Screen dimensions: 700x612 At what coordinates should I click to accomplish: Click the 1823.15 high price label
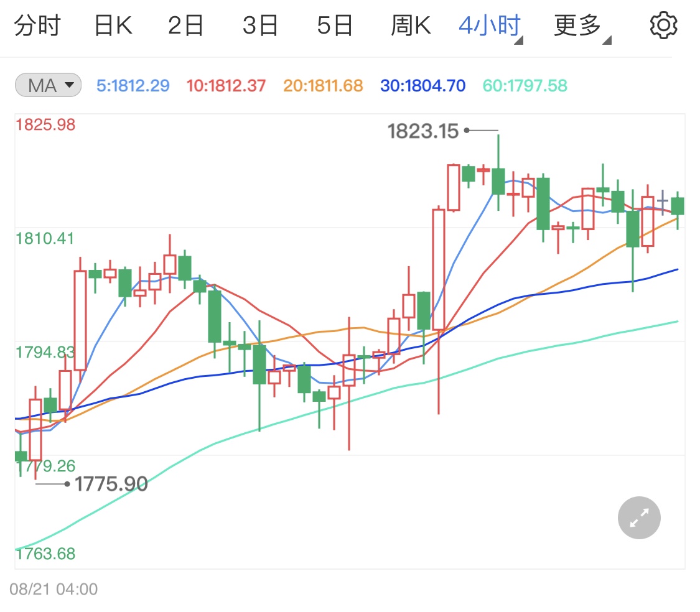coord(422,131)
